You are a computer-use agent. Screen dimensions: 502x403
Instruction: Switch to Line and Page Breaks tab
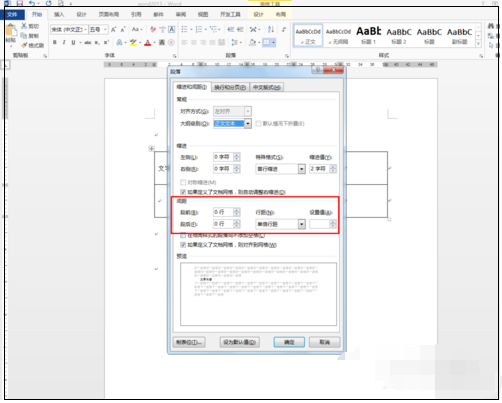point(230,87)
